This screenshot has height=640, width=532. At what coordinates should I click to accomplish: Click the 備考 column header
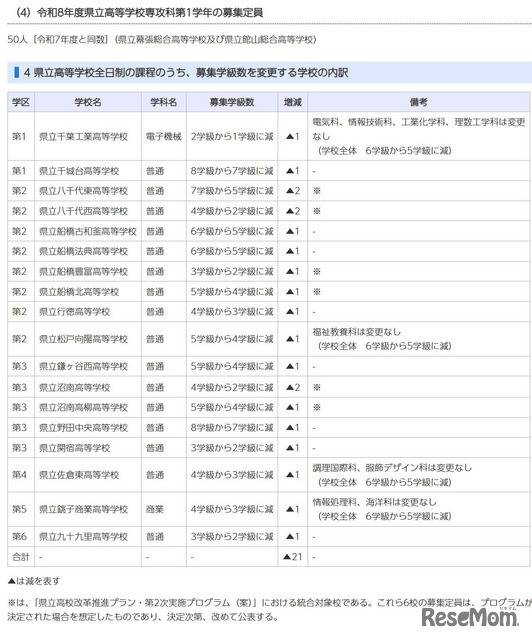419,102
